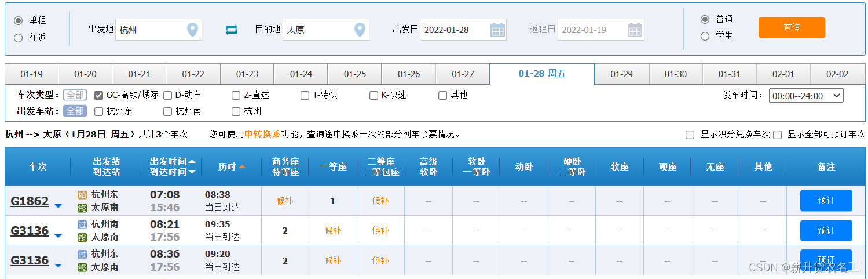Check the Z-直达 checkbox
The width and height of the screenshot is (868, 279).
(236, 95)
